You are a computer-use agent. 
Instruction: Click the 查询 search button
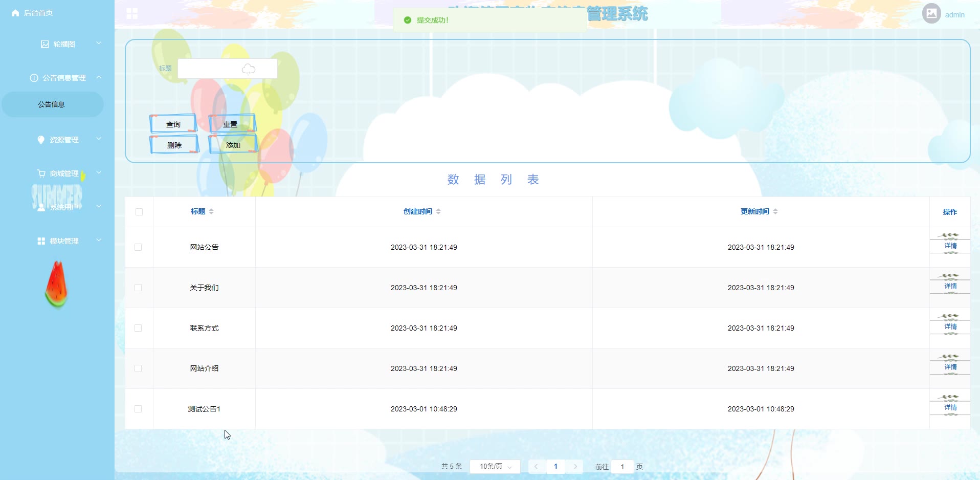point(173,124)
